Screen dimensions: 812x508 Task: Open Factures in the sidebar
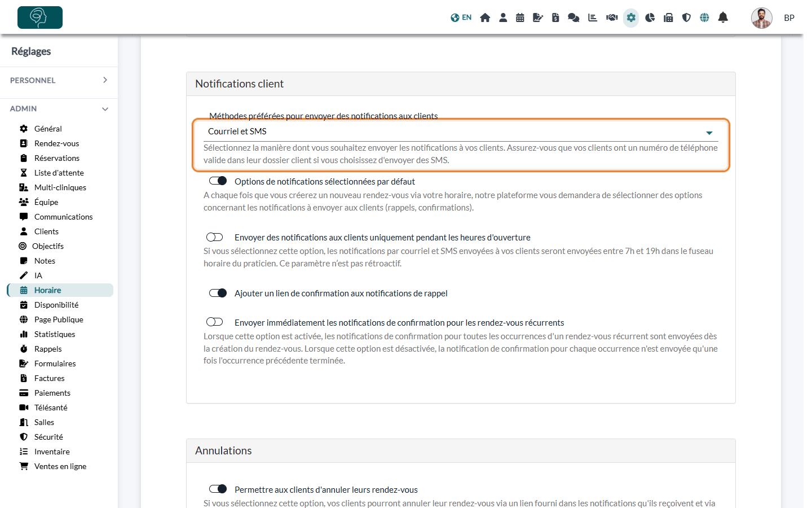point(49,378)
